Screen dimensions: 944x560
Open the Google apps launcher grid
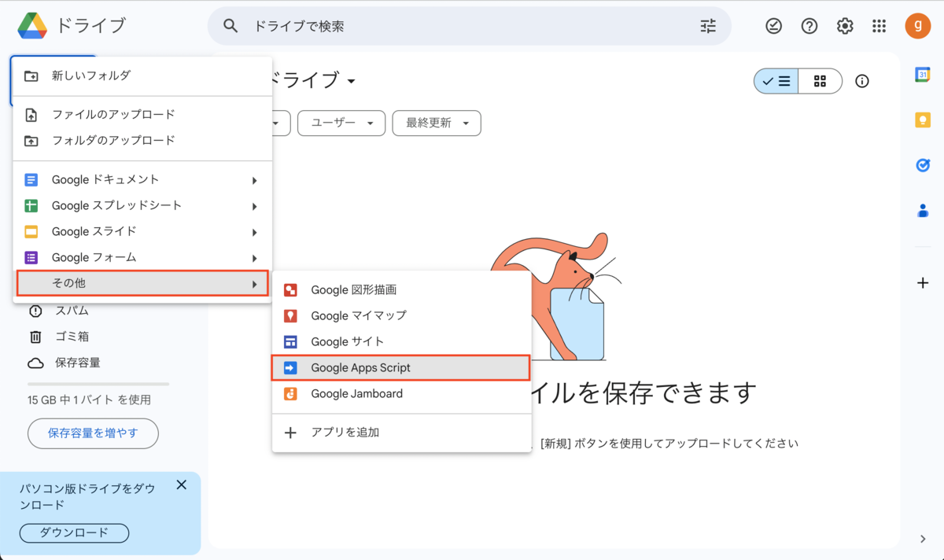[879, 25]
